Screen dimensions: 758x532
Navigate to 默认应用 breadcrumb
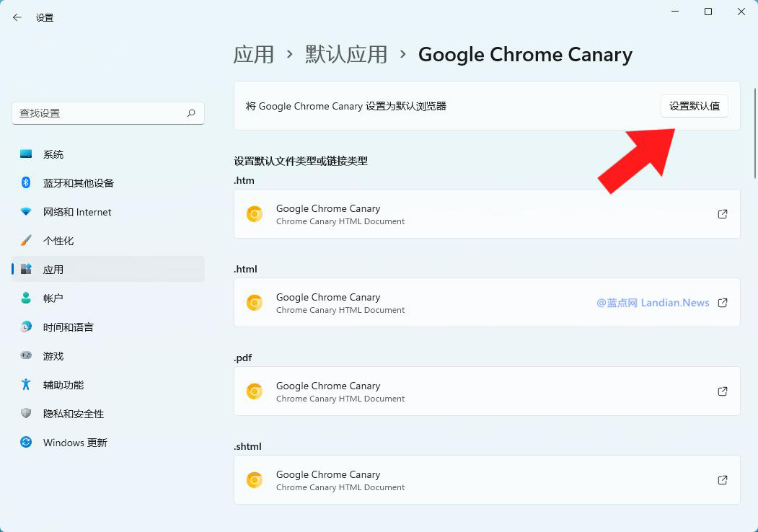346,55
